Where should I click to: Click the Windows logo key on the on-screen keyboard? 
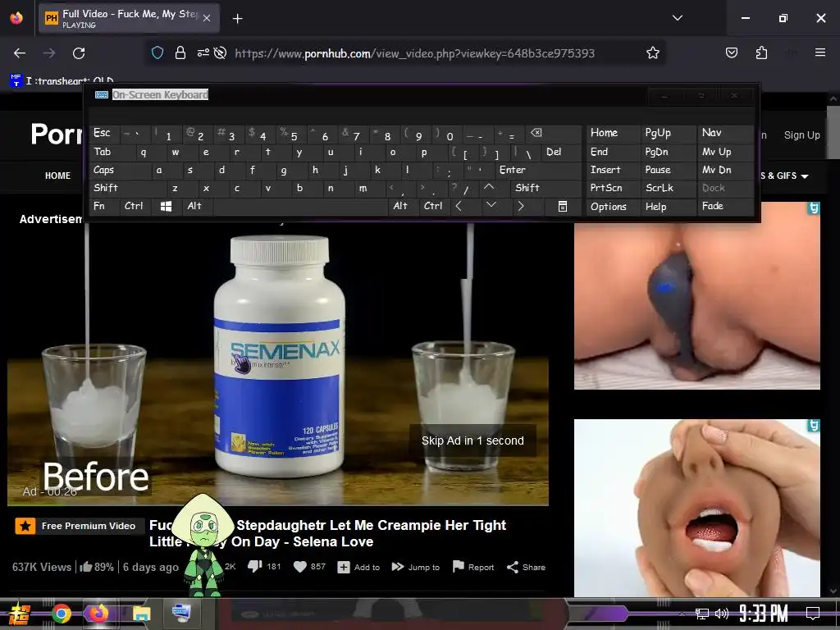[166, 206]
